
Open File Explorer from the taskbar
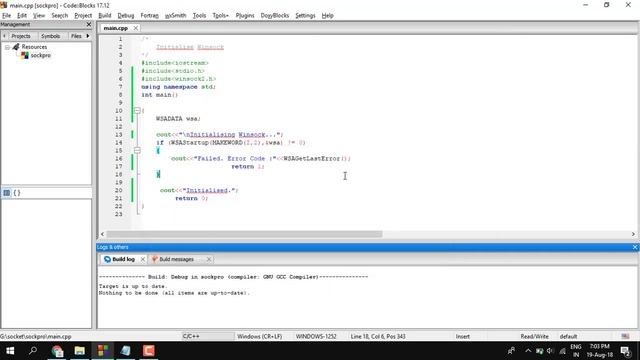point(80,351)
